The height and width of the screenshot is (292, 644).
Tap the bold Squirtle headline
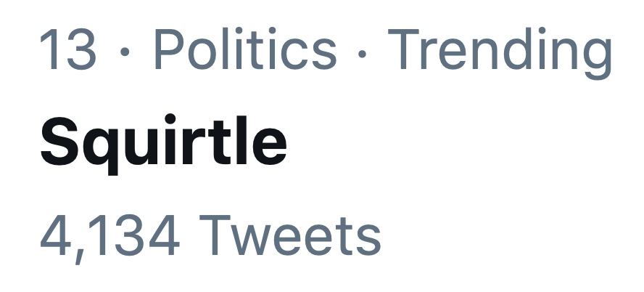(x=163, y=143)
